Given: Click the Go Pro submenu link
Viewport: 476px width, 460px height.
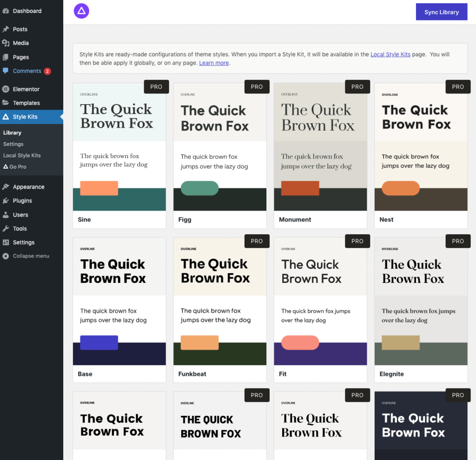Looking at the screenshot, I should (15, 167).
